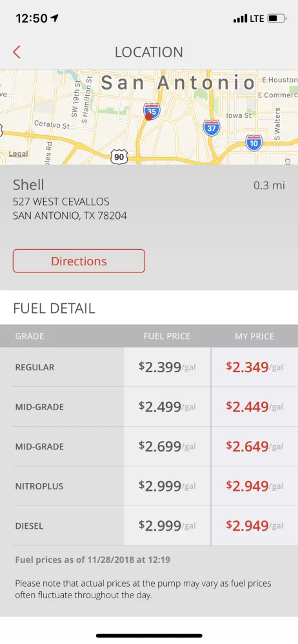Tap the battery indicator in status bar
Image resolution: width=298 pixels, height=644 pixels.
(x=277, y=19)
